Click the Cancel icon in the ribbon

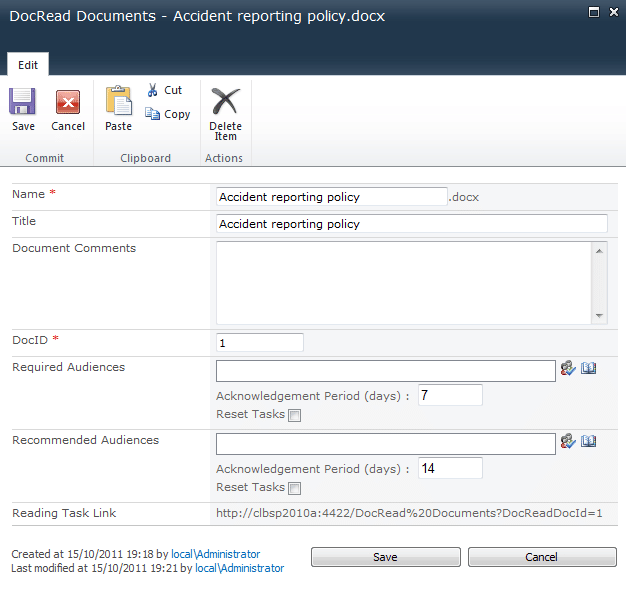(68, 103)
